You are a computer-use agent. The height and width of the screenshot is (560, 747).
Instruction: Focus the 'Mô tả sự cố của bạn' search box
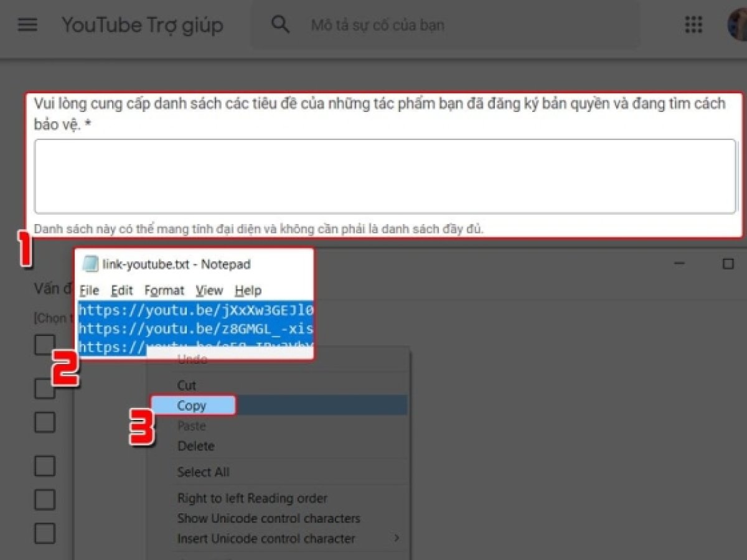(x=445, y=26)
